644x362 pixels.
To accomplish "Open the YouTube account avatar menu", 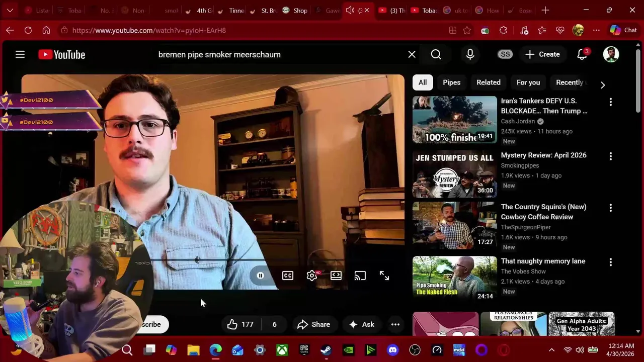I will tap(611, 54).
